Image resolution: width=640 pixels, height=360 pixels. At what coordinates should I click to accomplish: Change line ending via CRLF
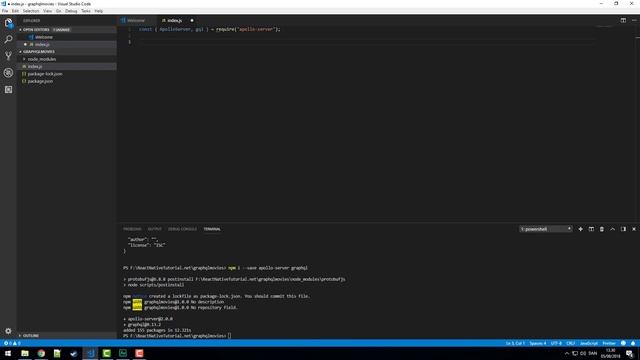pos(571,343)
